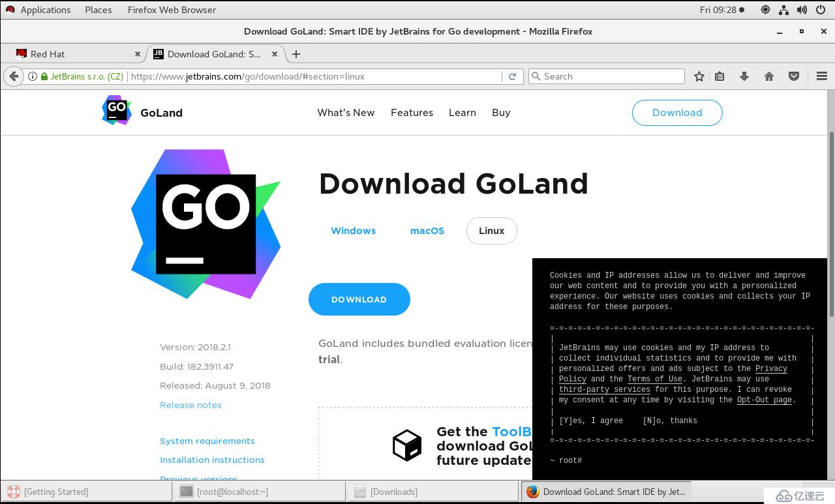Screen dimensions: 835x504
Task: Select the Download GoLand browser tab
Action: coord(215,54)
